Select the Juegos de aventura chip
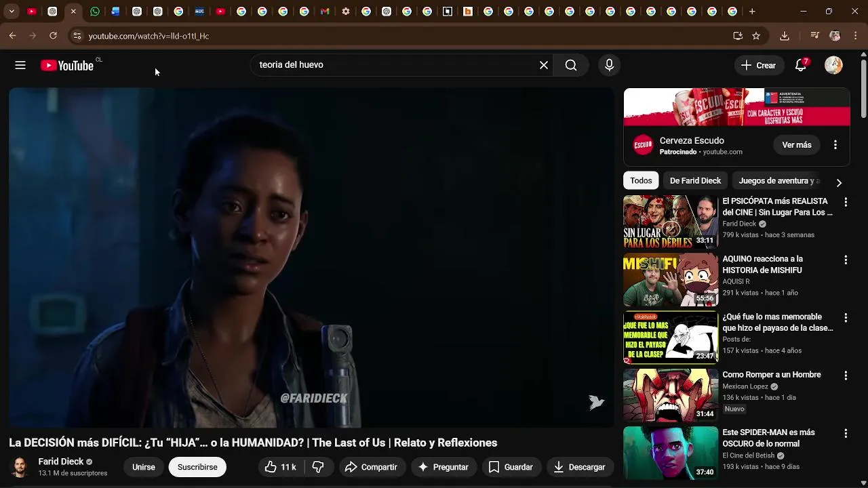 pos(778,180)
